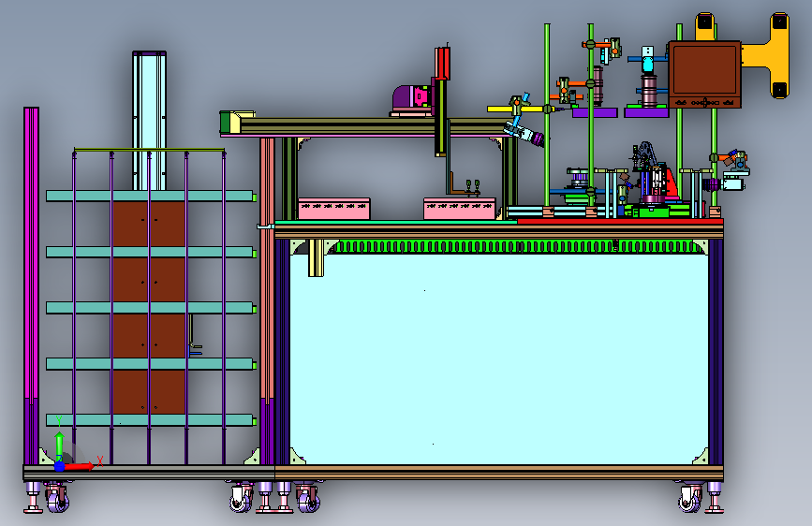Pick the tall light-blue column above the rack
The image size is (812, 526).
coord(149,121)
